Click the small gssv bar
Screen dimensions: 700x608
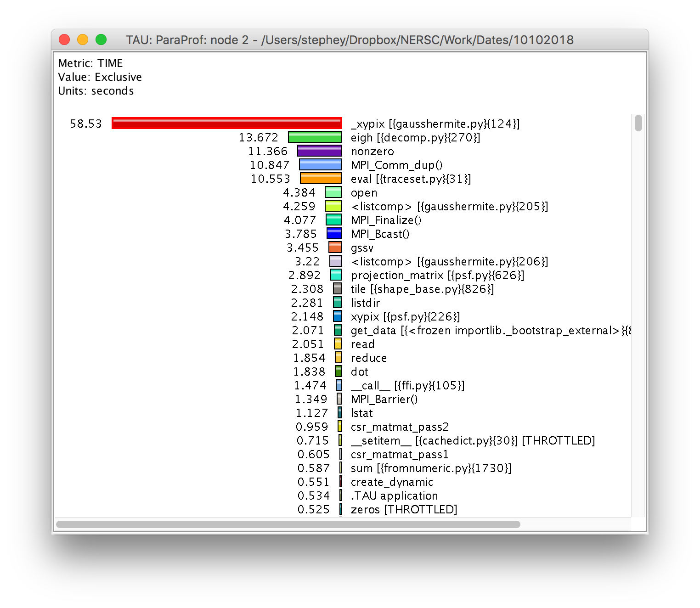[335, 247]
